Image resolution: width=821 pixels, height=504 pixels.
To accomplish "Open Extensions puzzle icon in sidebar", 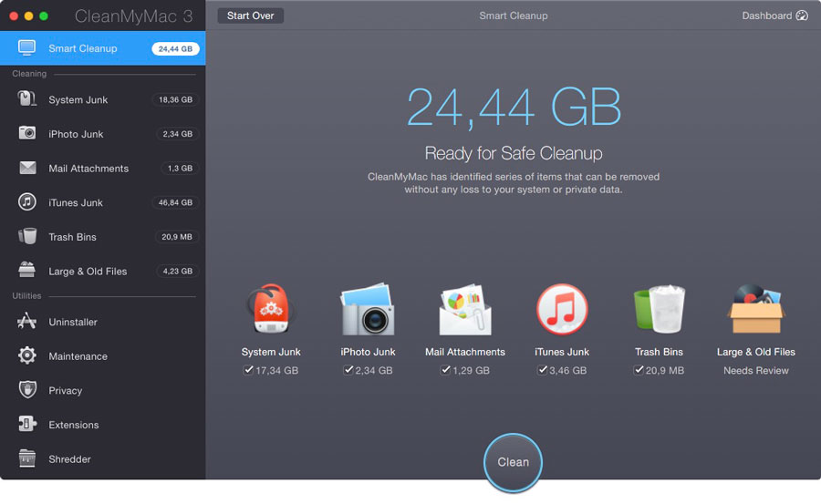I will 27,424.
